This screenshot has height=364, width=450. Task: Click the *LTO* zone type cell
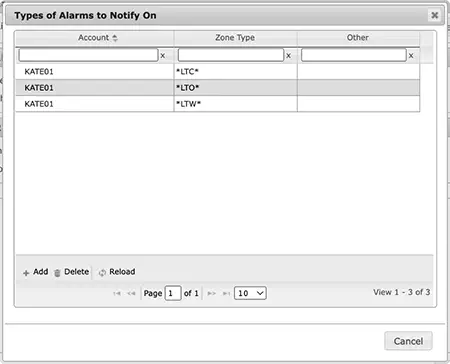[235, 88]
